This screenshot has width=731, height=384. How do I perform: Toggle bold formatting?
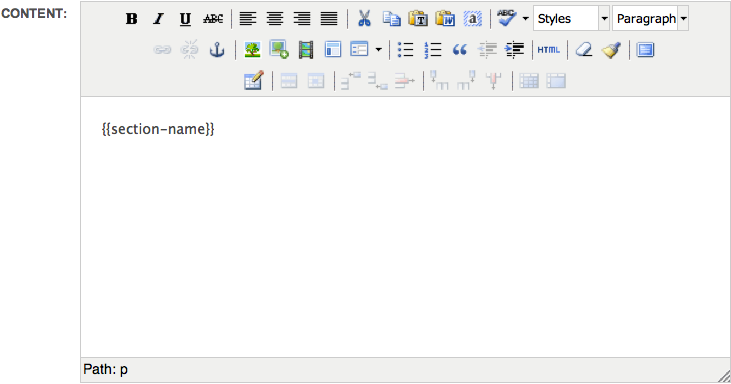coord(131,19)
